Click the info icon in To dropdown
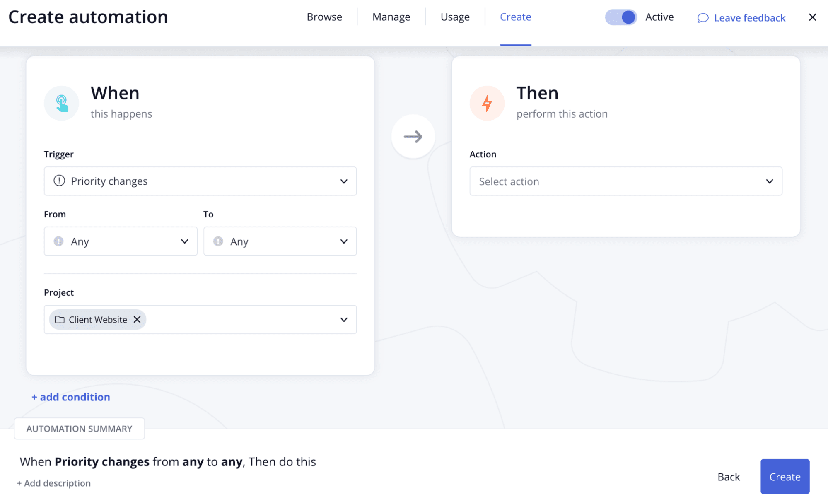 pos(217,241)
